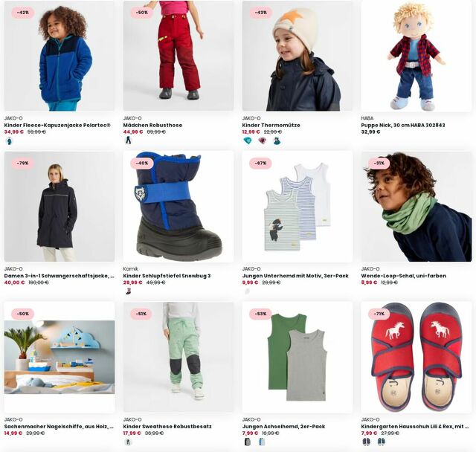Viewport: 476px width, 452px height.
Task: Open Wende-Loop-Schal, uni-farben product link
Action: point(403,276)
